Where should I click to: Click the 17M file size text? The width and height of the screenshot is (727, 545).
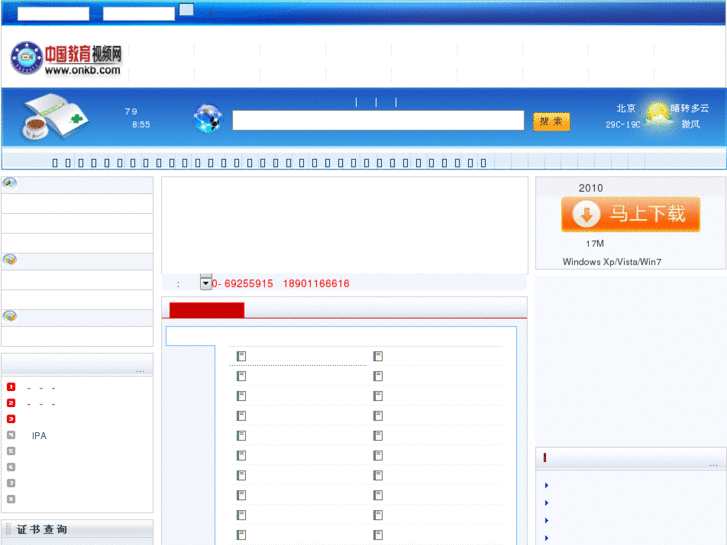[595, 244]
